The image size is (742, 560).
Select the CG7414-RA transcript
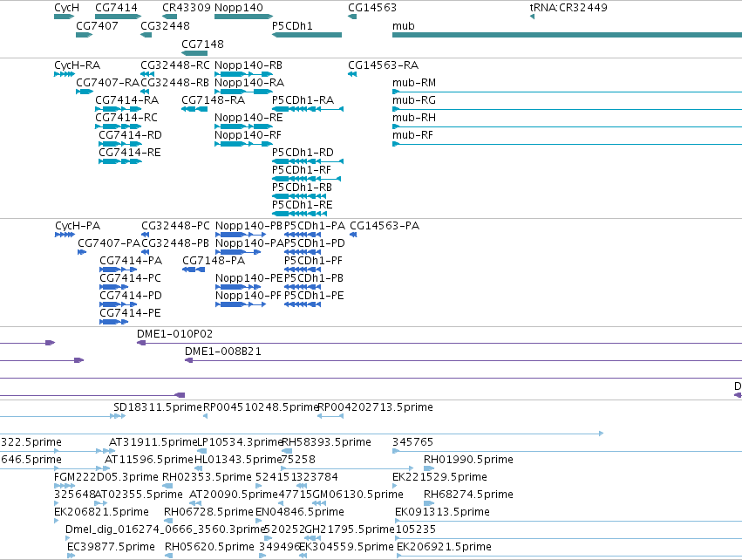click(x=119, y=109)
